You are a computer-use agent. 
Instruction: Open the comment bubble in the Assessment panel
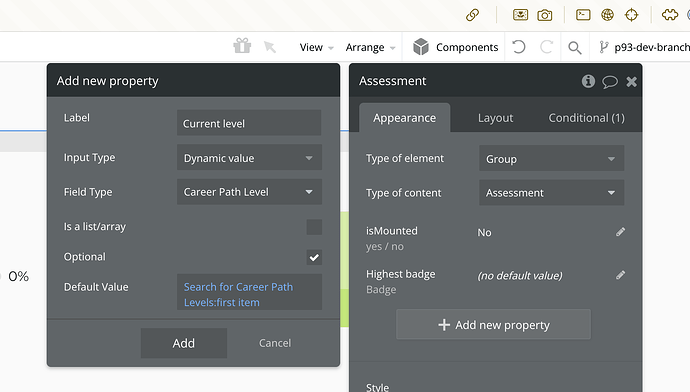pyautogui.click(x=610, y=81)
